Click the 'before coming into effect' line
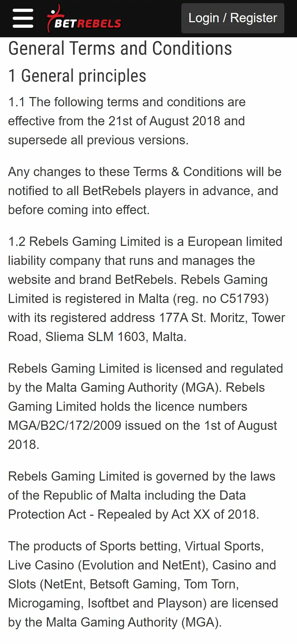The width and height of the screenshot is (297, 644). click(79, 210)
